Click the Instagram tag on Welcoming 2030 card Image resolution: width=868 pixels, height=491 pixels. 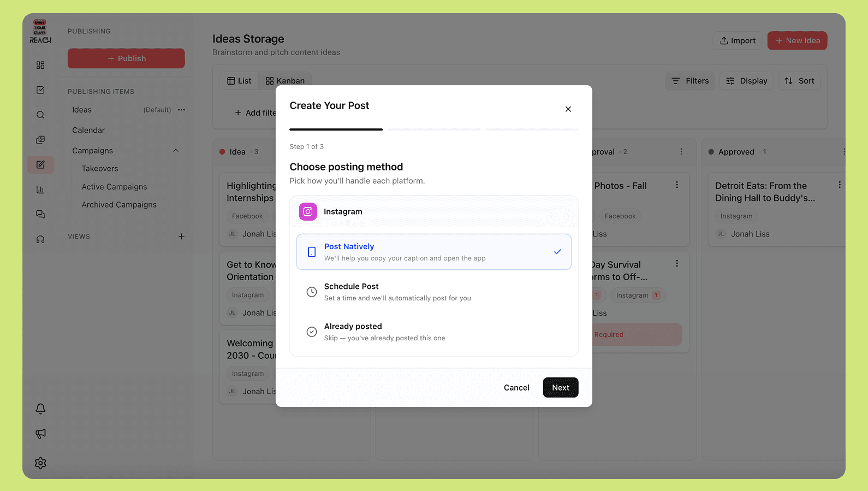click(x=248, y=374)
